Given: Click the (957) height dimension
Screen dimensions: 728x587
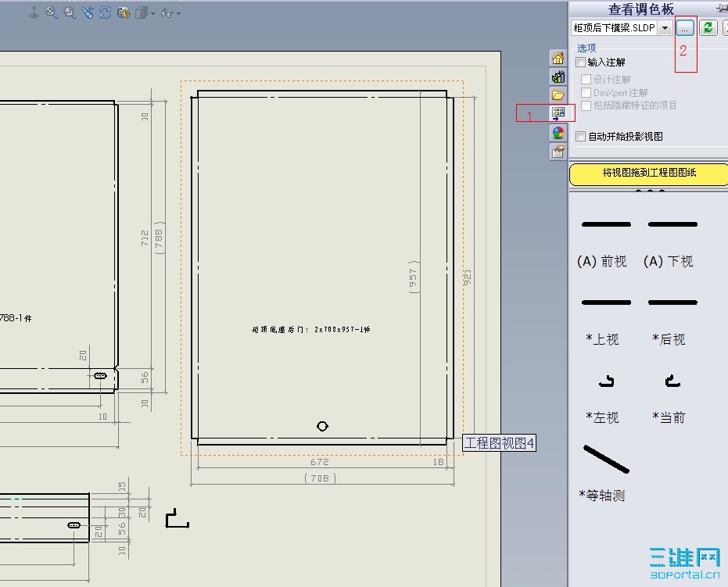Looking at the screenshot, I should click(413, 277).
